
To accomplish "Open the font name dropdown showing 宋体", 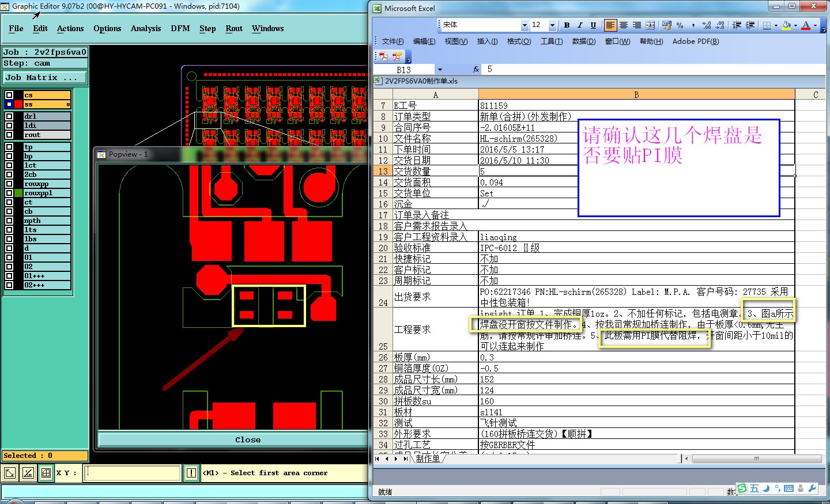I will pos(525,25).
